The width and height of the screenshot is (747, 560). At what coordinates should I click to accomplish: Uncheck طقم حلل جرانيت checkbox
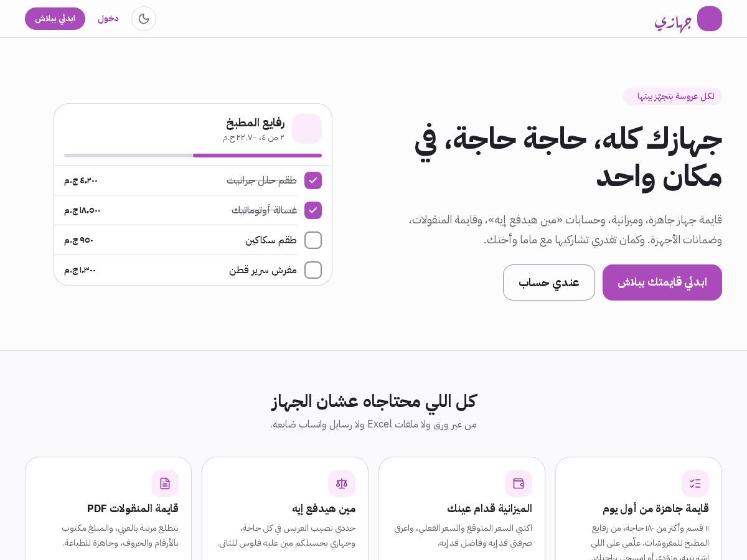[x=313, y=180]
